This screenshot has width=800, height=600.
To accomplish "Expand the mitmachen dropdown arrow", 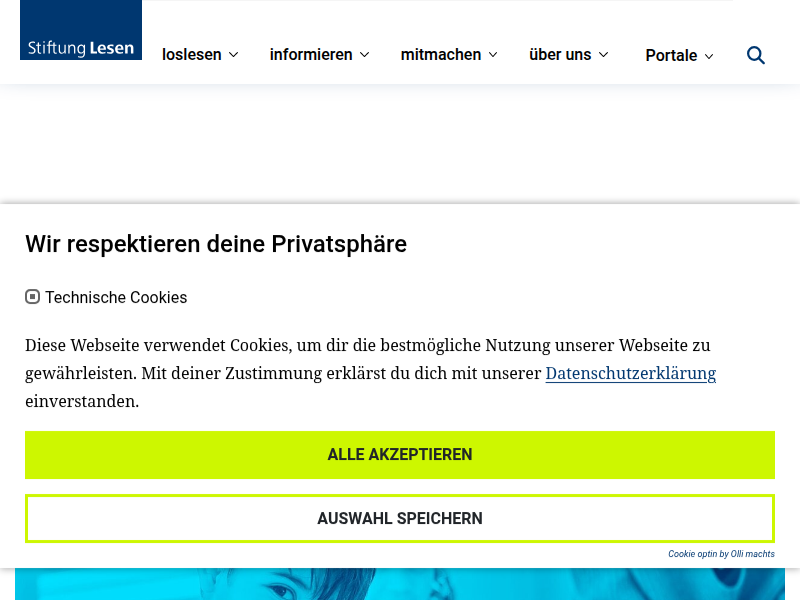I will 493,55.
